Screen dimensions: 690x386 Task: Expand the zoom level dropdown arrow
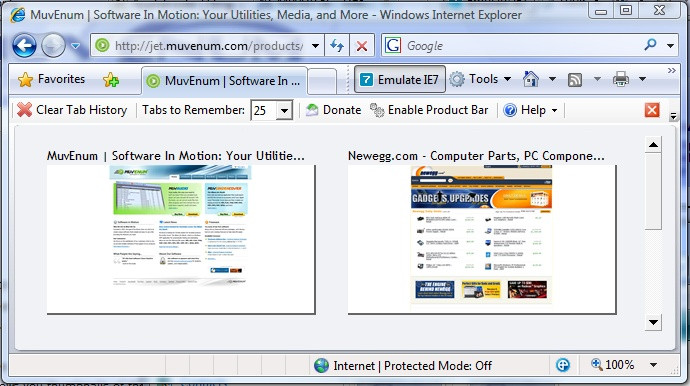(x=653, y=365)
